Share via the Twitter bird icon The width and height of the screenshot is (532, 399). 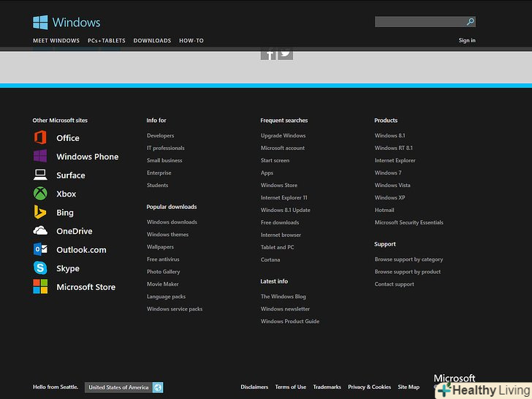(x=286, y=53)
